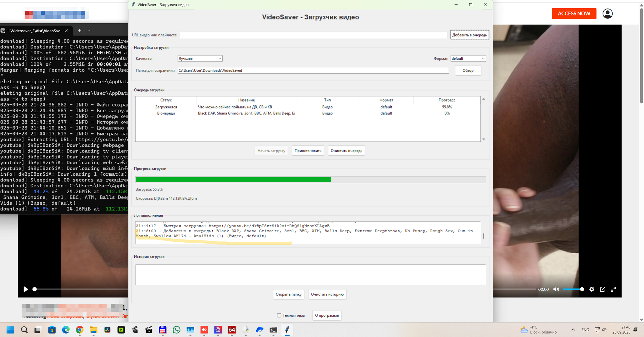Click the user account profile icon
644x337 pixels.
(x=607, y=14)
